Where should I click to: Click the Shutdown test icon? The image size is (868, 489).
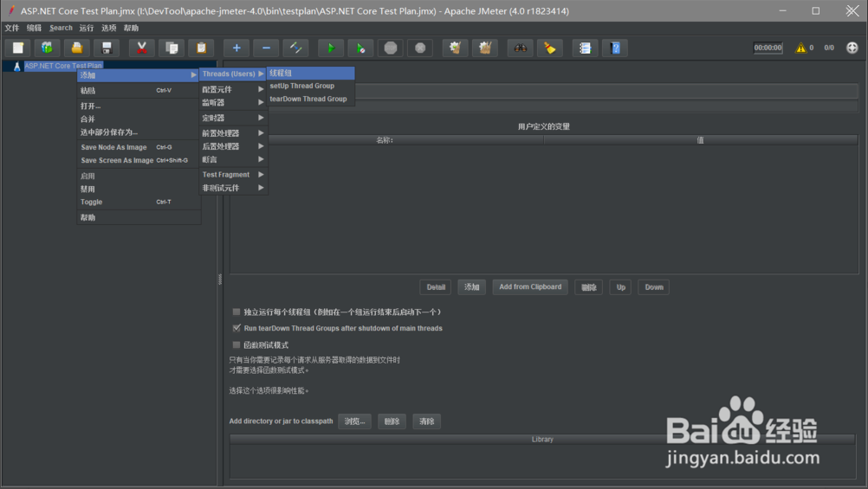[420, 48]
